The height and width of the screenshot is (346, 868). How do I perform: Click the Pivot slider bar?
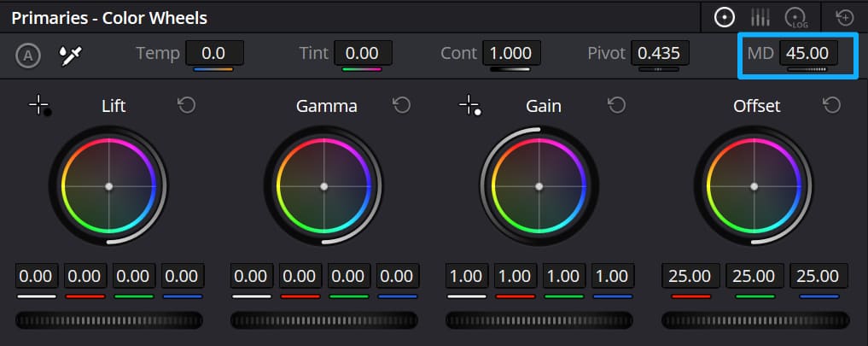(x=659, y=69)
